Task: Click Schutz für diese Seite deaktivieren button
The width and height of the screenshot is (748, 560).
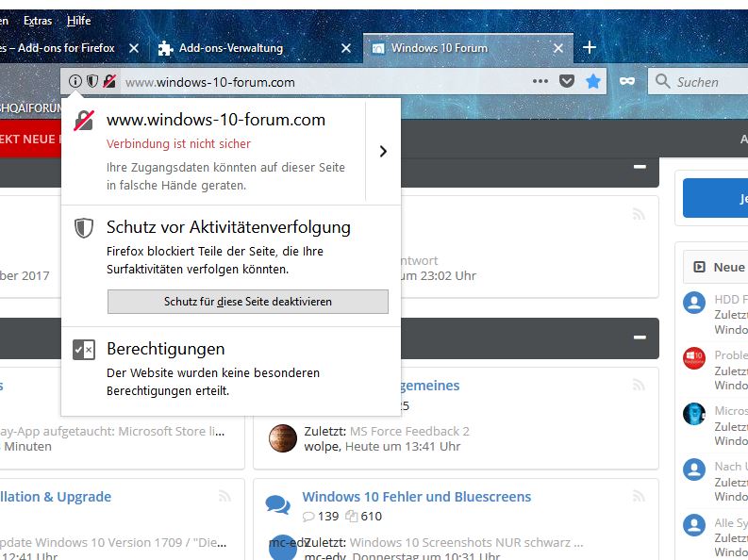Action: tap(247, 302)
